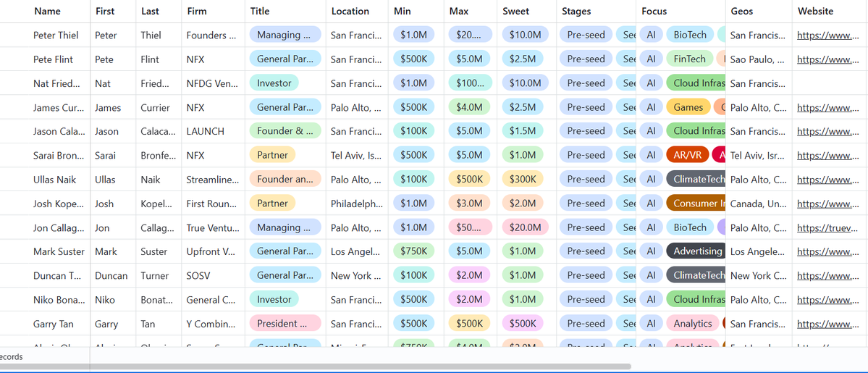Select the Title column header

pyautogui.click(x=260, y=11)
